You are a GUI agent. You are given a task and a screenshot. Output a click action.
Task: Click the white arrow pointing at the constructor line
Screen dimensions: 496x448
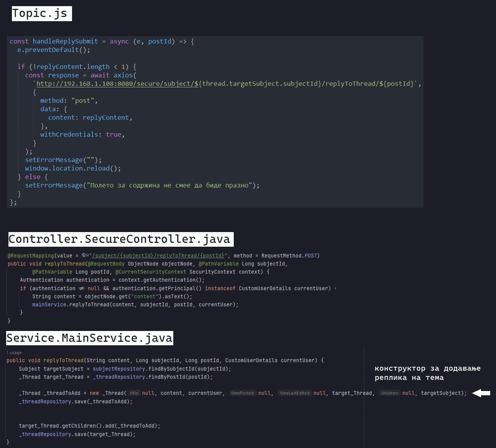(481, 393)
